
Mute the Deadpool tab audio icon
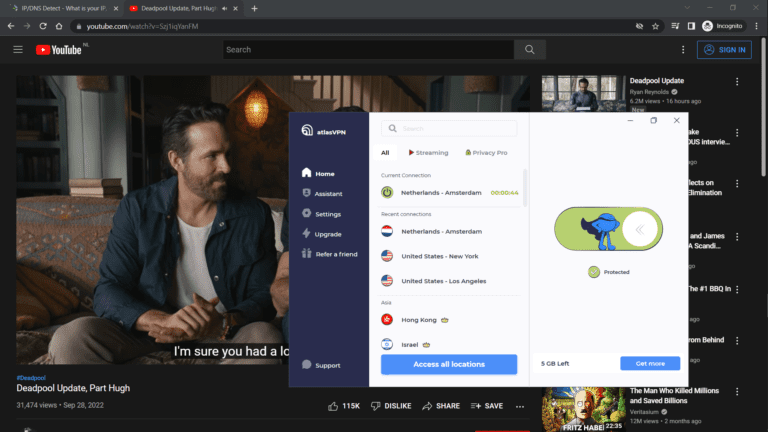pyautogui.click(x=224, y=8)
